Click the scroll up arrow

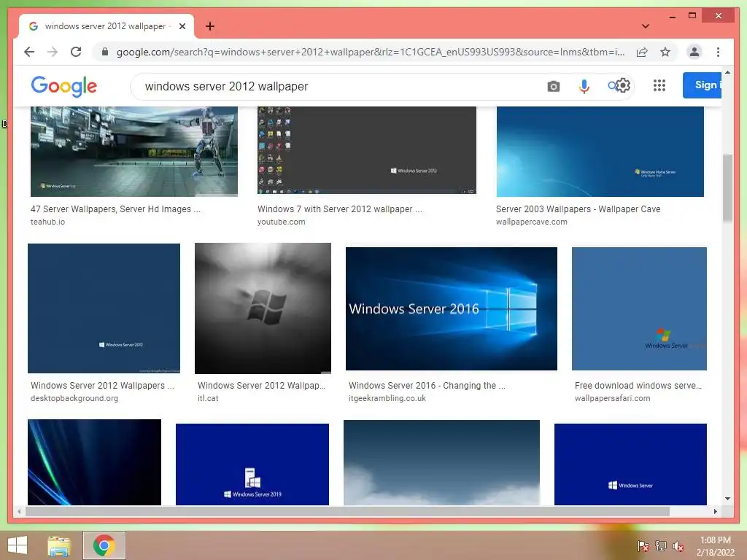(727, 72)
